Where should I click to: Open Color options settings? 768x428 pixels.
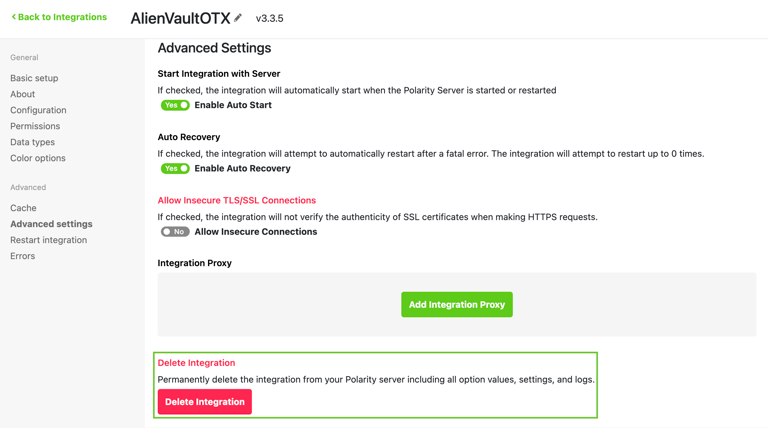[x=38, y=158]
